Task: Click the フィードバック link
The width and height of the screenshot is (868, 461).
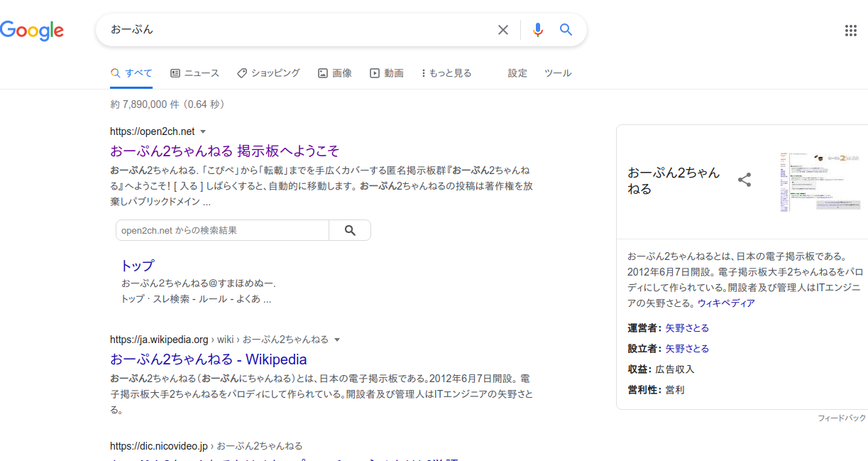Action: click(x=842, y=418)
